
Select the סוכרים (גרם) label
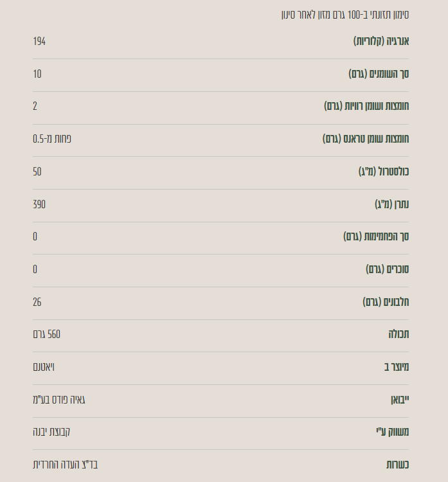point(387,269)
